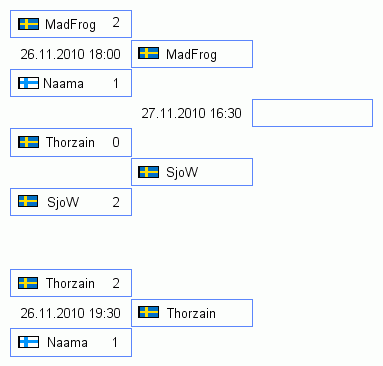This screenshot has height=366, width=383.
Task: Click the Swedish flag beside SjoW score 2
Action: (28, 201)
